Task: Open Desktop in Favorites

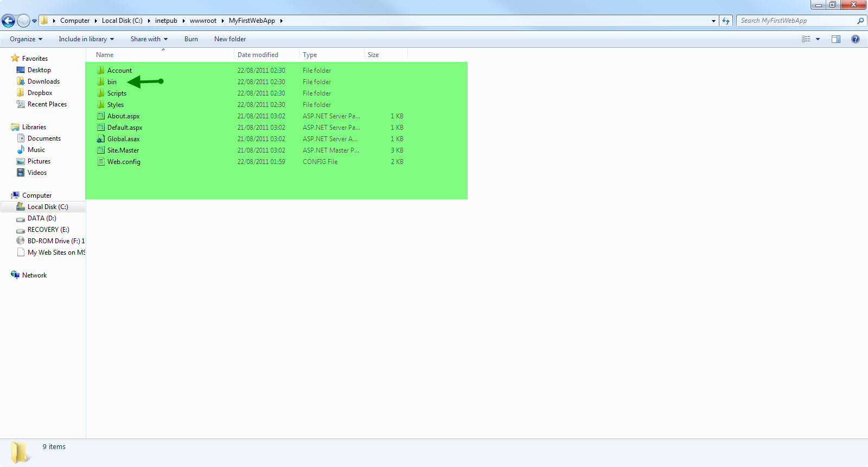Action: coord(39,70)
